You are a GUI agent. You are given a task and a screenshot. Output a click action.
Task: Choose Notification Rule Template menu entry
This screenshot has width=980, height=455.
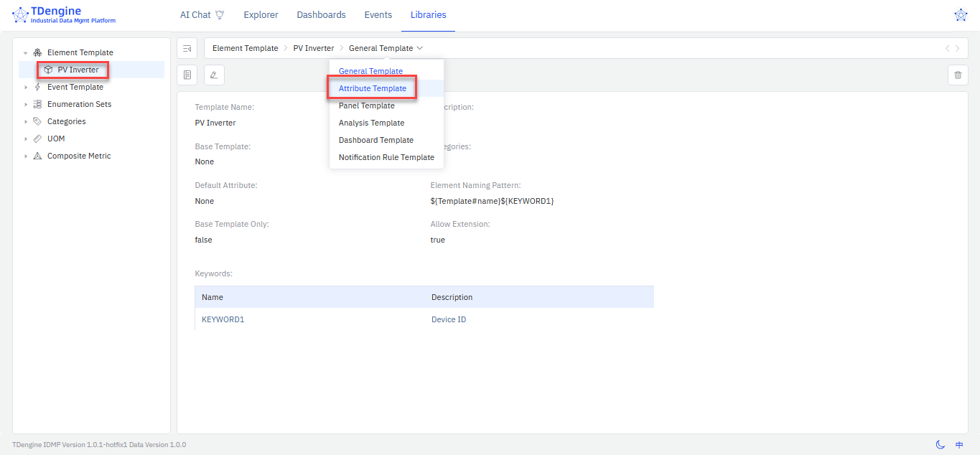coord(386,157)
